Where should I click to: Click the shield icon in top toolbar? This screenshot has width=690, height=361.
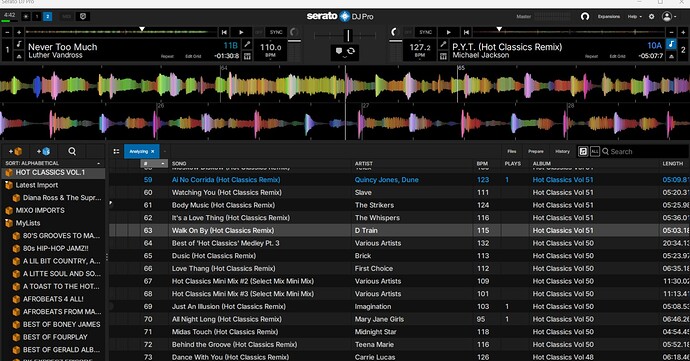point(83,16)
